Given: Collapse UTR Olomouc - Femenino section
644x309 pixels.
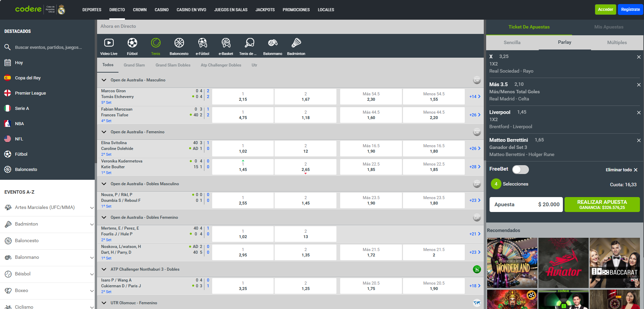Looking at the screenshot, I should pos(104,303).
